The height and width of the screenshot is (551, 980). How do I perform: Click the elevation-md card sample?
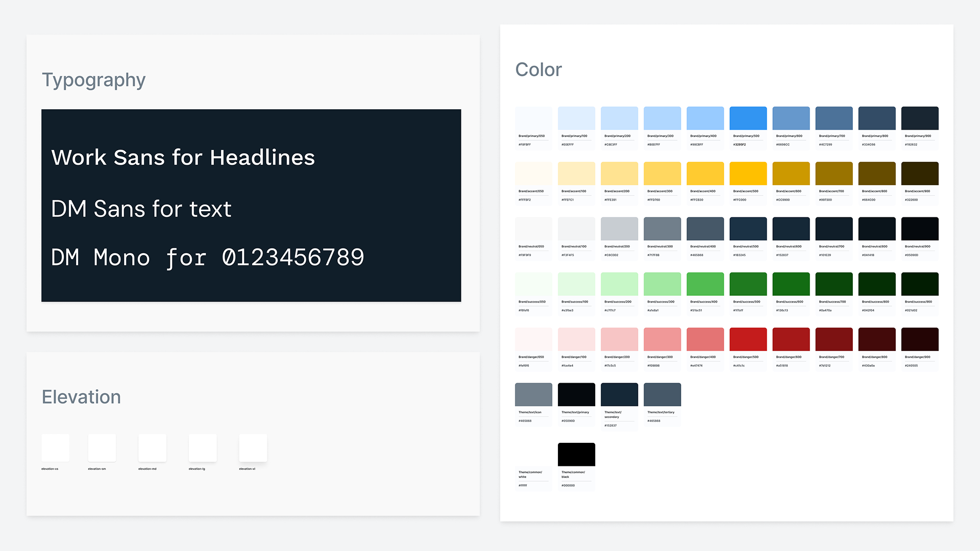coord(152,448)
